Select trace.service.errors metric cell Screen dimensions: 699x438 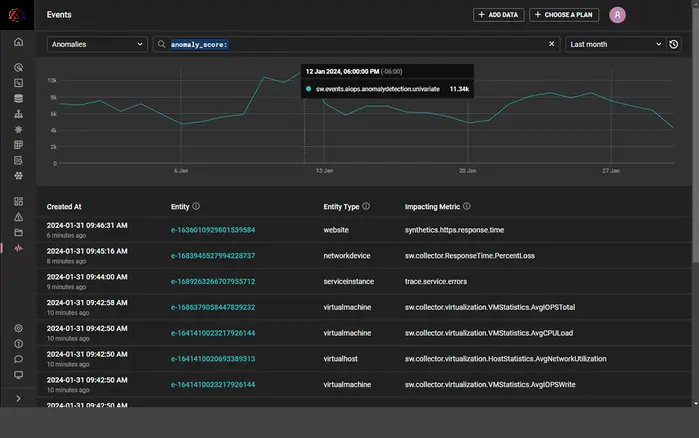coord(436,282)
